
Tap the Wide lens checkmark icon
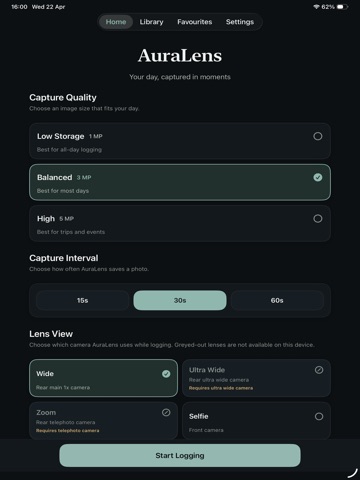[166, 374]
